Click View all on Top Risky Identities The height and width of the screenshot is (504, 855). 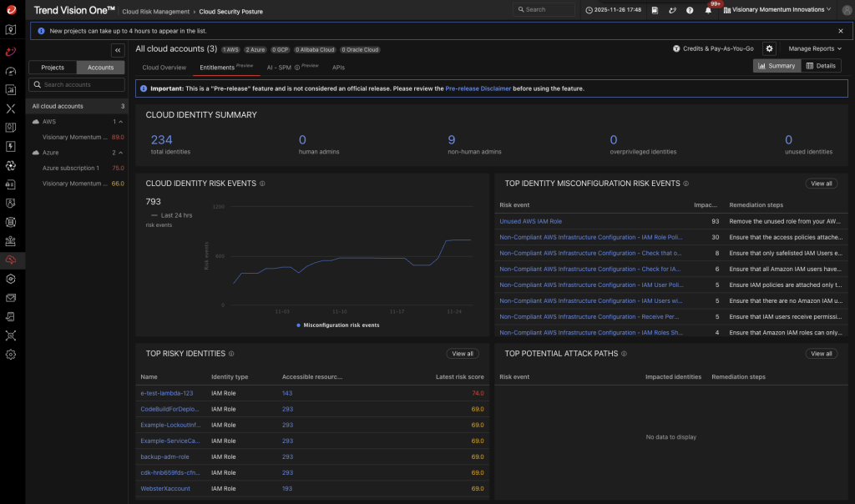462,353
